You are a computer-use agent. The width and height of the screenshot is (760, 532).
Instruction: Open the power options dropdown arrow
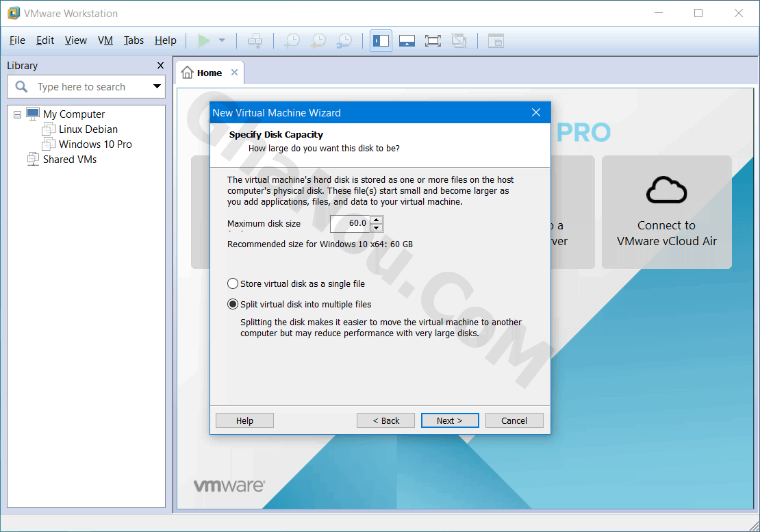(222, 40)
